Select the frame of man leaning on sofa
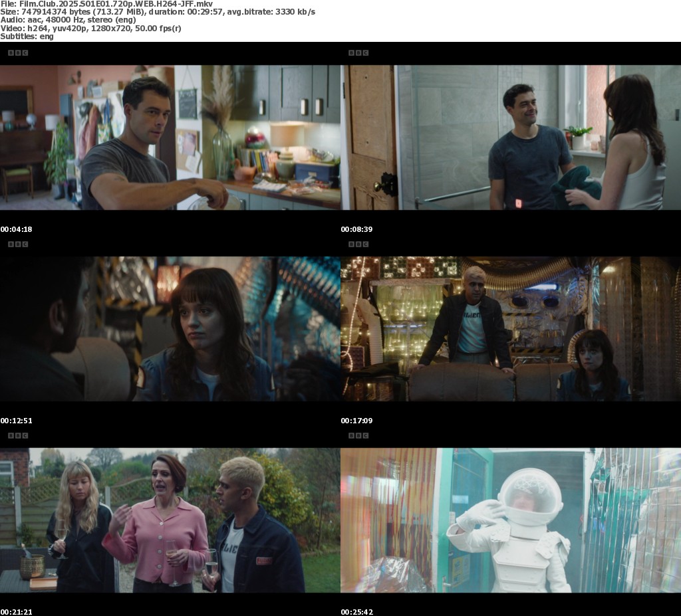This screenshot has height=616, width=681. click(511, 328)
